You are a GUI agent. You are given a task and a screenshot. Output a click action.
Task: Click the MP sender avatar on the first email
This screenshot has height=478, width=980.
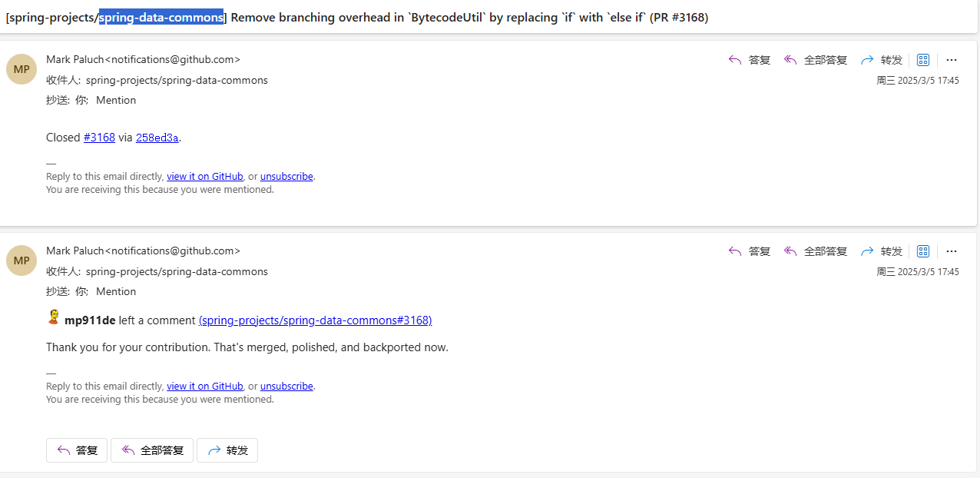pyautogui.click(x=22, y=69)
